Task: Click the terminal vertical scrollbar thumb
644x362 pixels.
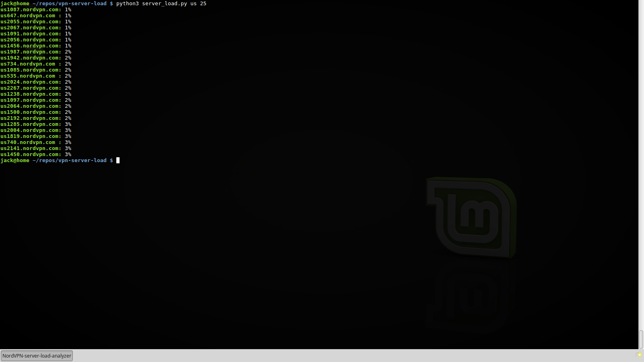Action: [x=641, y=339]
